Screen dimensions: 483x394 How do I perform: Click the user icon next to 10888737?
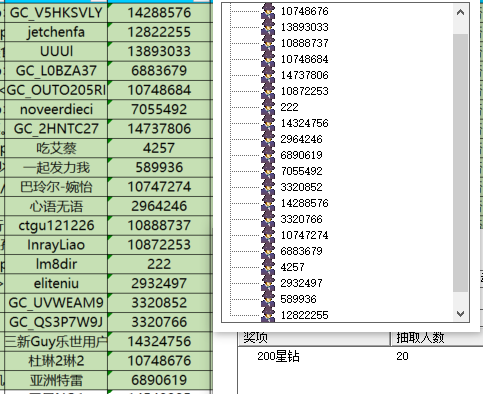(x=268, y=43)
